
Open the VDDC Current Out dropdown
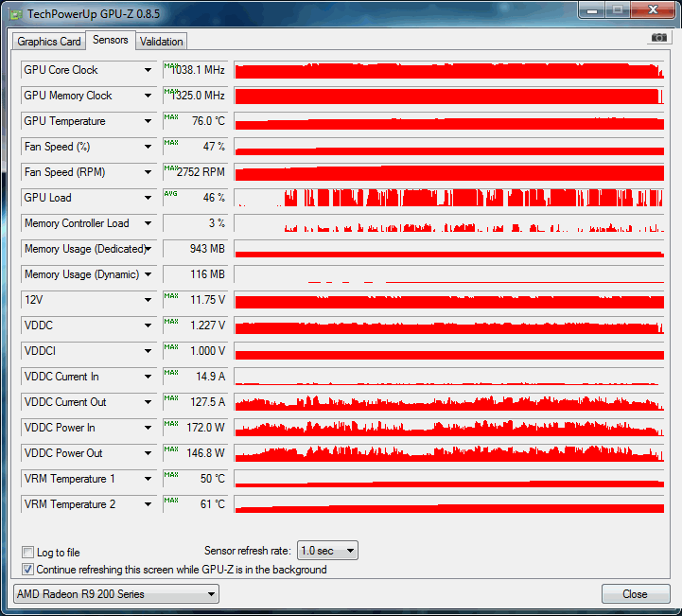(148, 402)
